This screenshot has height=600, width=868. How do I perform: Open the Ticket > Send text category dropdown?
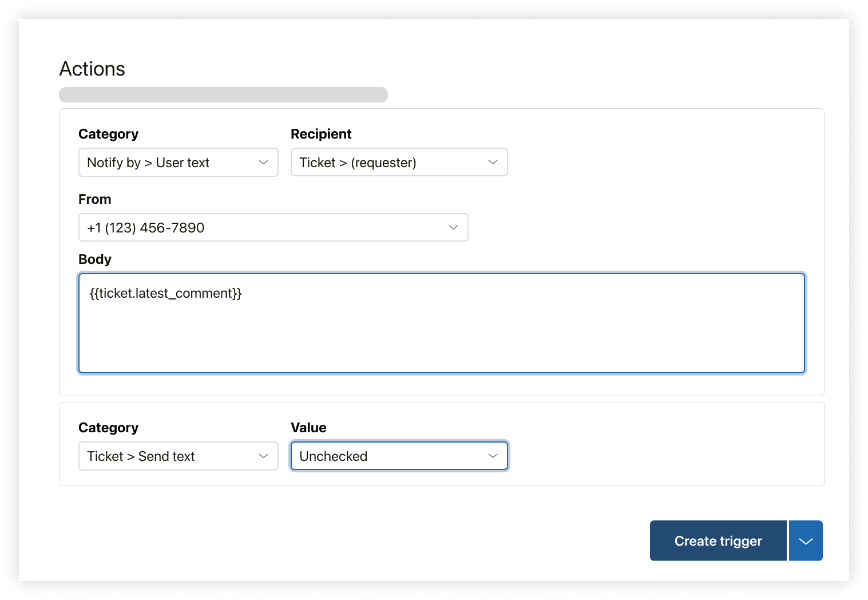[x=178, y=456]
